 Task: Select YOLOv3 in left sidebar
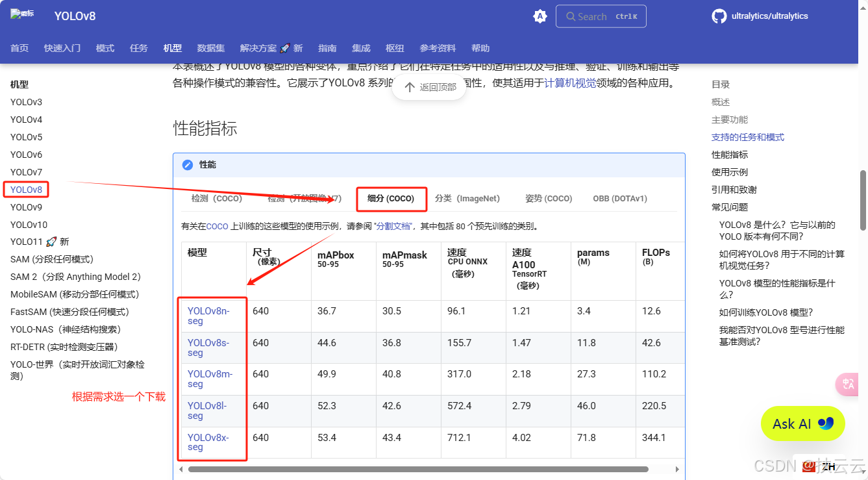click(x=26, y=102)
